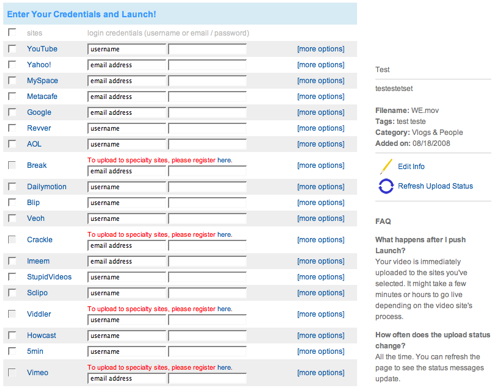Click the Sclipo site name
The width and height of the screenshot is (500, 390).
point(37,293)
